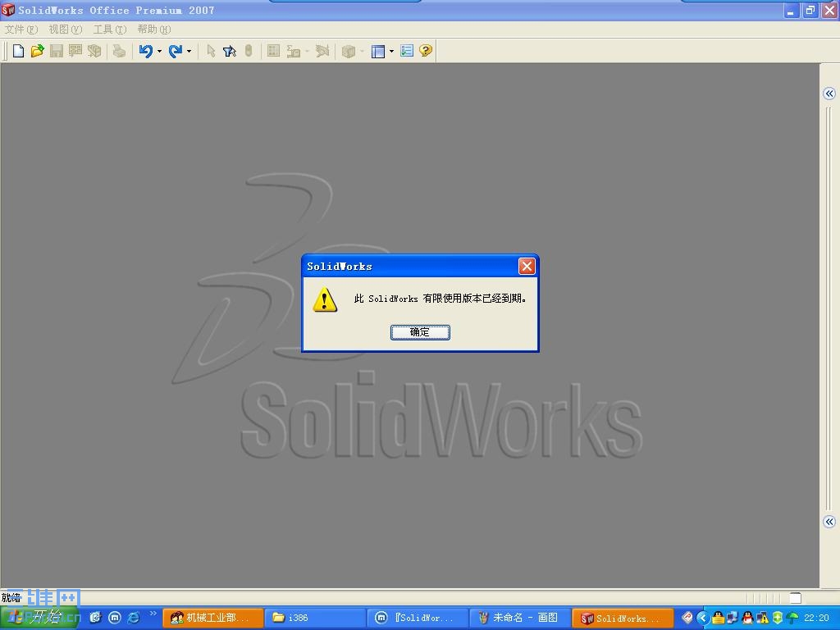Viewport: 840px width, 630px height.
Task: Open the Redo history dropdown arrow
Action: coord(189,52)
